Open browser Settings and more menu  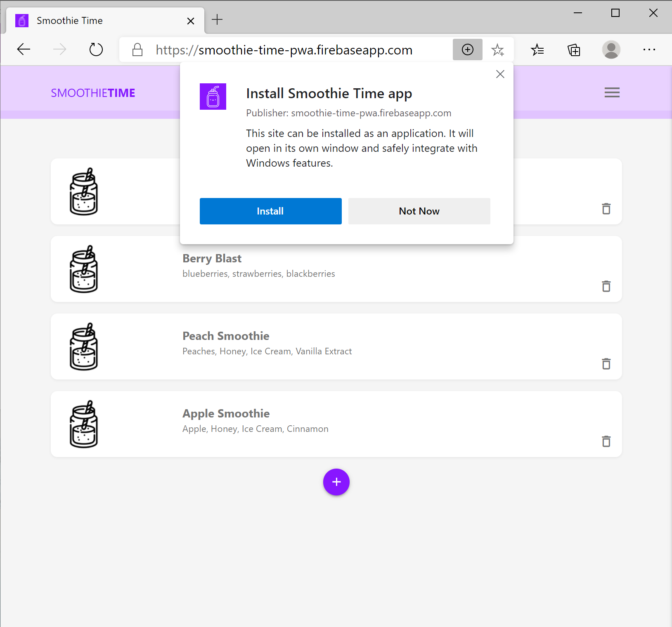point(649,50)
